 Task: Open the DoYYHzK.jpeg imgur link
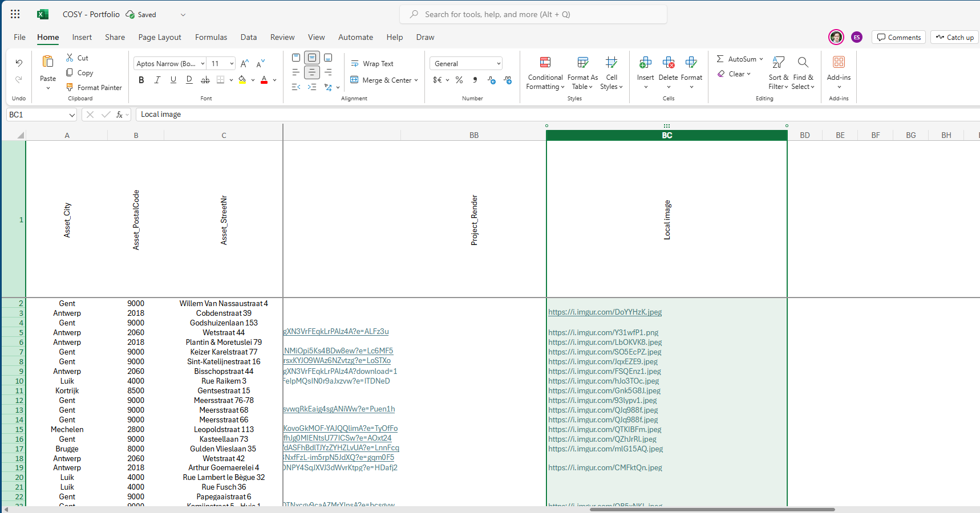pyautogui.click(x=605, y=312)
